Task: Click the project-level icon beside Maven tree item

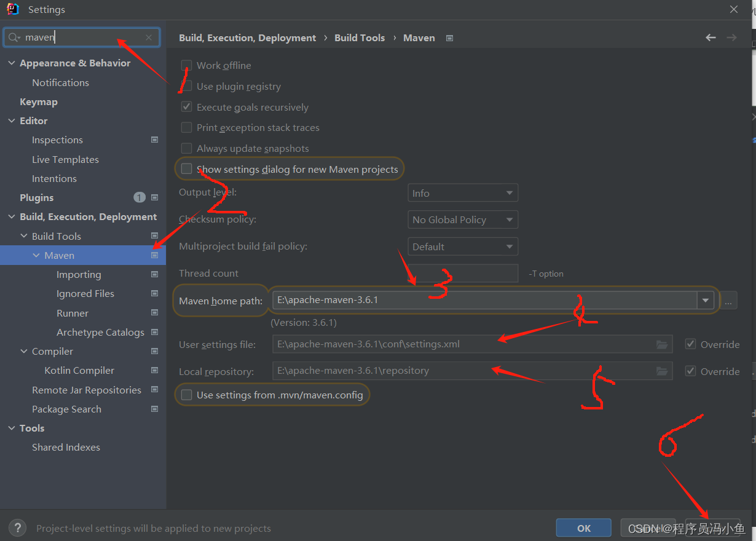Action: click(x=154, y=255)
